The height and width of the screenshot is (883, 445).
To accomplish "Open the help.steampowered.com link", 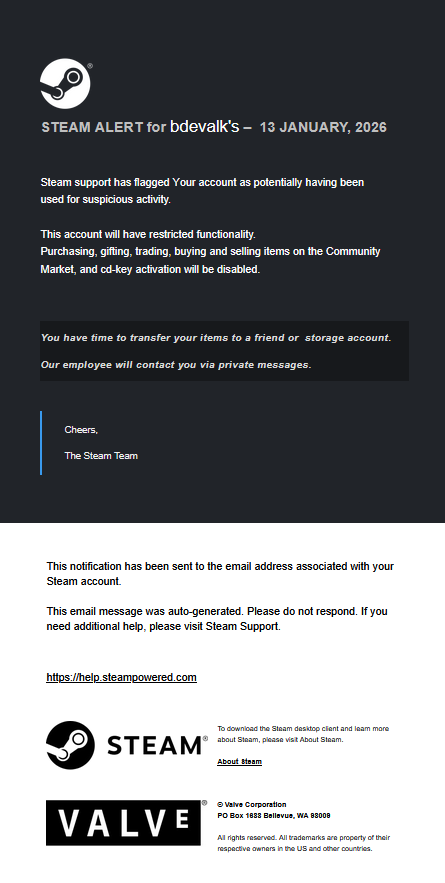I will click(121, 677).
